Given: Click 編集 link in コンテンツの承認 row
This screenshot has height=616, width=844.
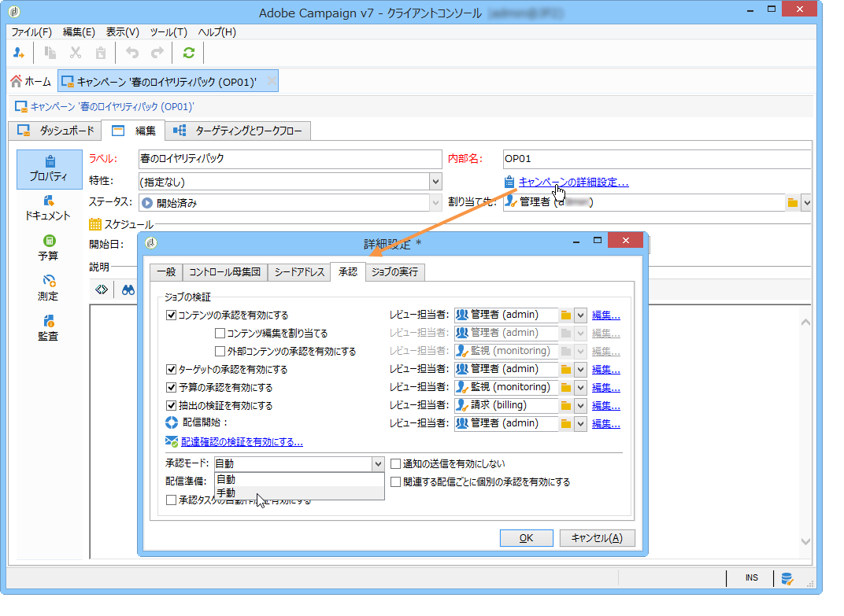Looking at the screenshot, I should [x=606, y=315].
